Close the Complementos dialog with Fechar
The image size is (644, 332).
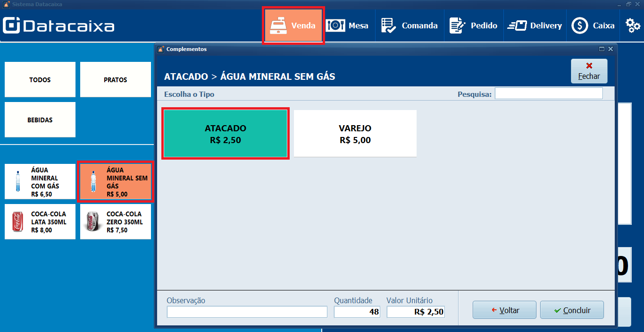point(589,71)
